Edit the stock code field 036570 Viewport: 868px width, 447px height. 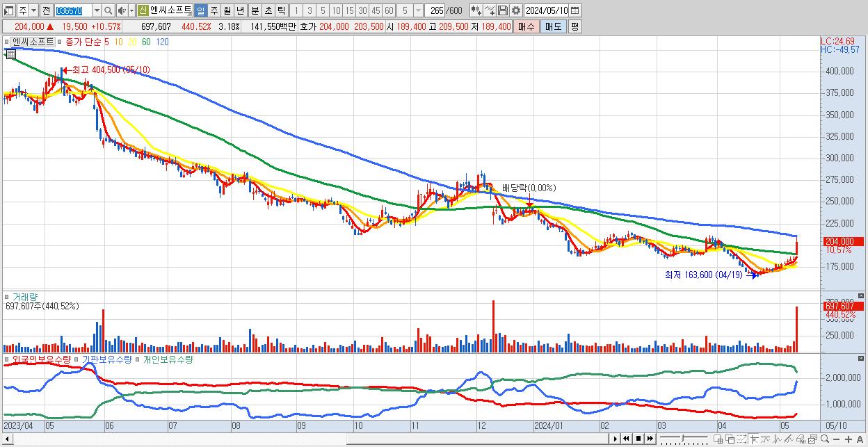(x=73, y=10)
